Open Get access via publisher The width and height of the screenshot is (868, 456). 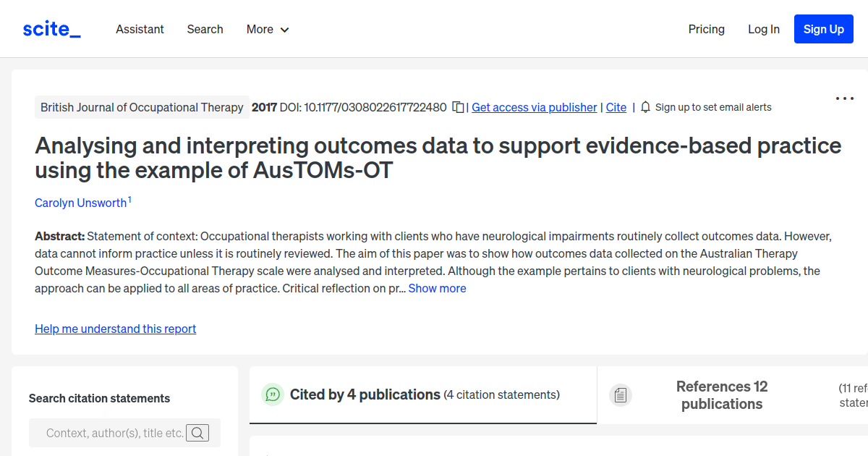[x=534, y=107]
